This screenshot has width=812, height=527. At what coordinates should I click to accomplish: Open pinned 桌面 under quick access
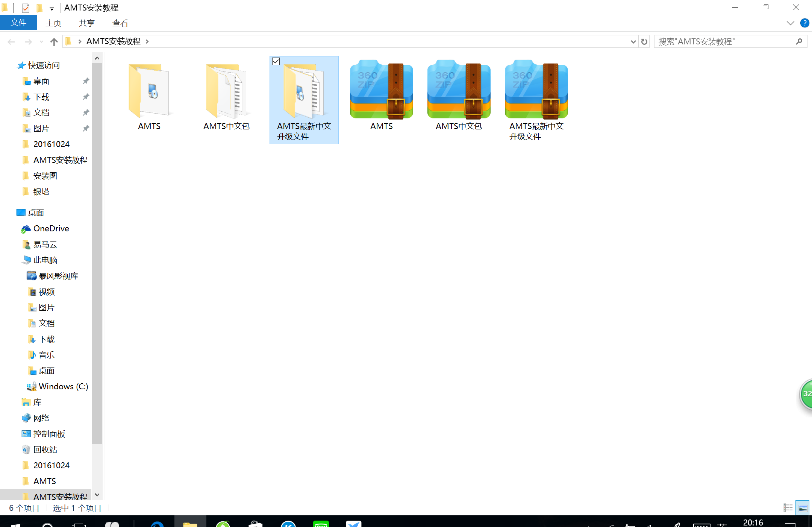[x=36, y=81]
